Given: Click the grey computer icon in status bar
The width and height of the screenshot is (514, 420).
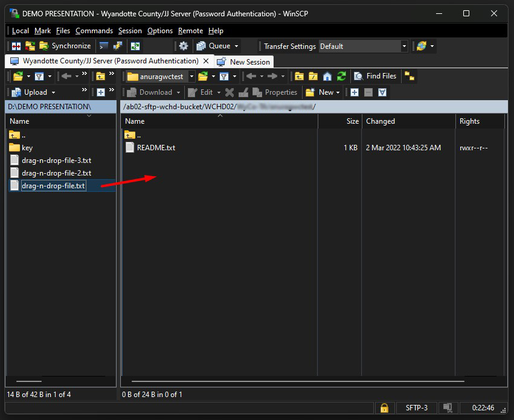Looking at the screenshot, I should click(x=448, y=408).
